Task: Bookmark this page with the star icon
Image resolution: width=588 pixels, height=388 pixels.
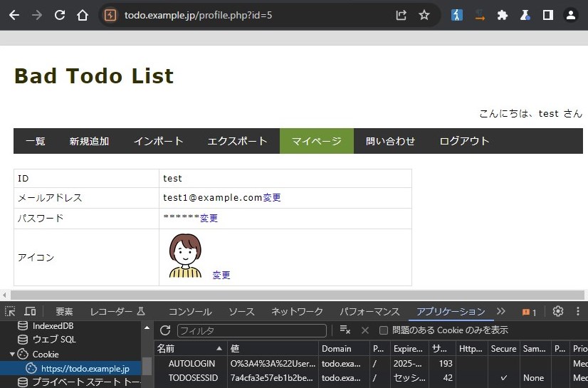Action: click(x=424, y=15)
